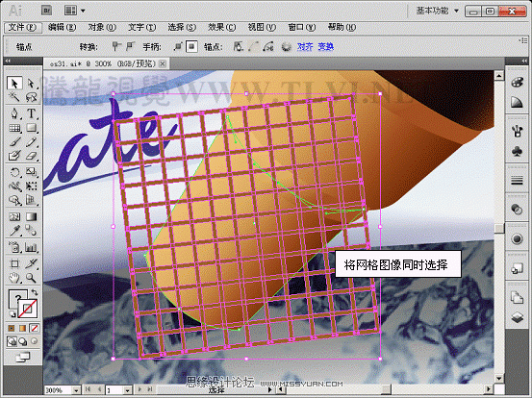Image resolution: width=532 pixels, height=398 pixels.
Task: Choose the Symbol Sprayer tool
Action: (x=14, y=247)
